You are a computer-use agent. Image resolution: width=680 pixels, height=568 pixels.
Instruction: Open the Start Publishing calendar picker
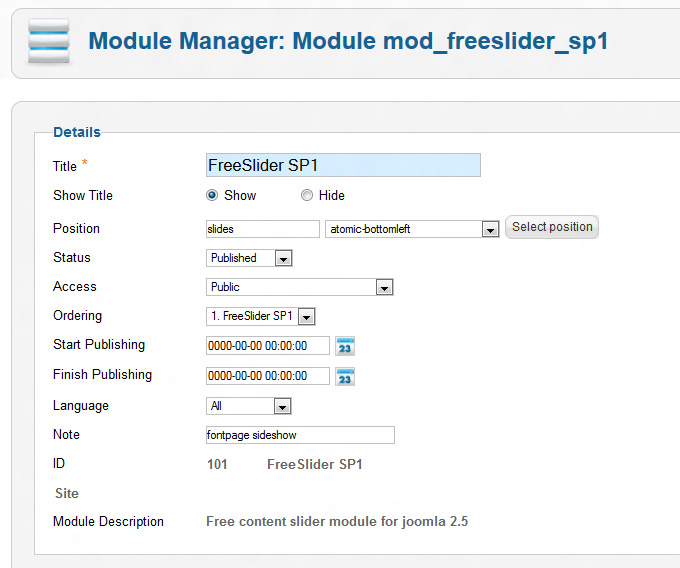coord(345,346)
